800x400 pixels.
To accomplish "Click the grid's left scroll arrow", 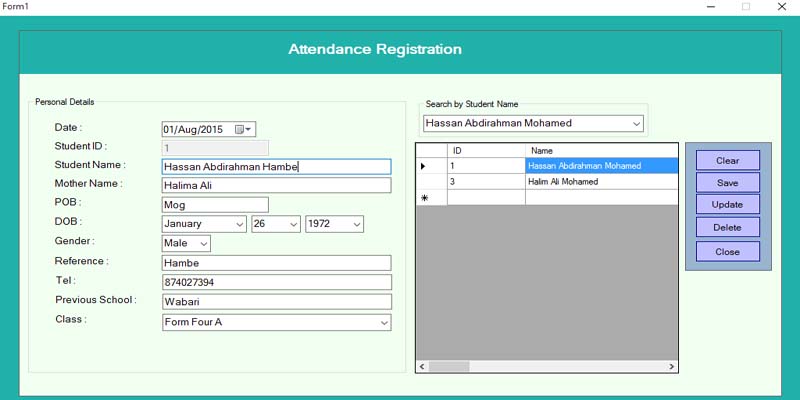I will click(422, 366).
